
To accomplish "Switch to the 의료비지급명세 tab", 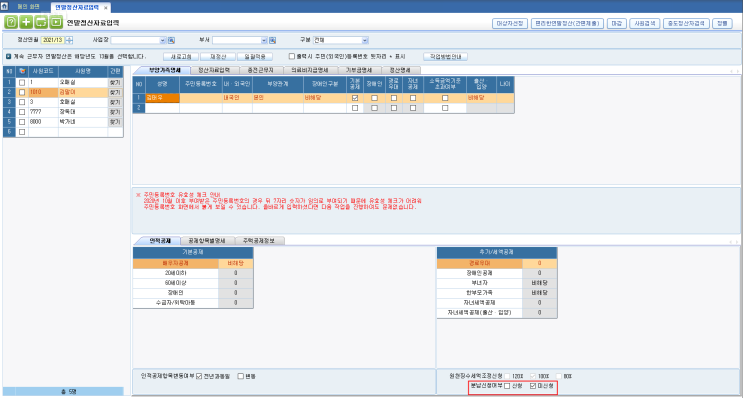I will click(308, 70).
